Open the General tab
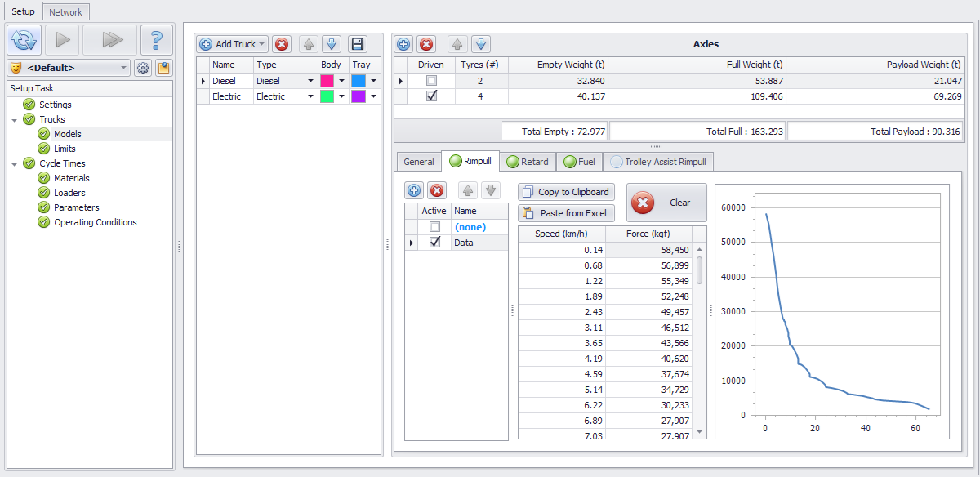 point(419,162)
